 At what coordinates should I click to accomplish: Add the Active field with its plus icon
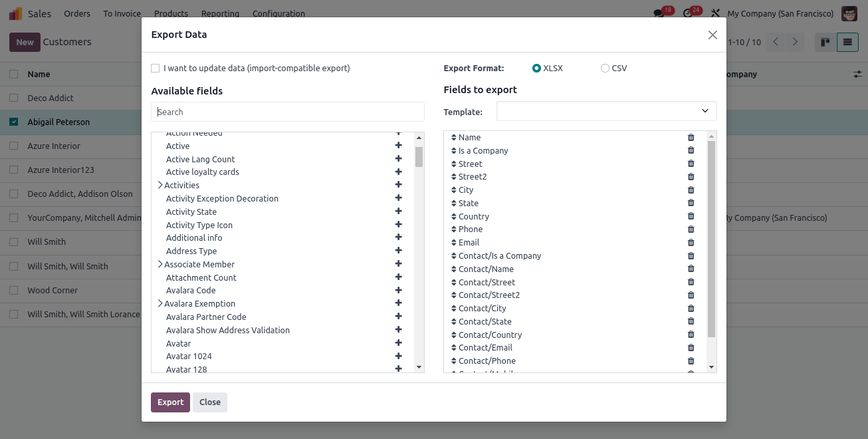coord(399,146)
